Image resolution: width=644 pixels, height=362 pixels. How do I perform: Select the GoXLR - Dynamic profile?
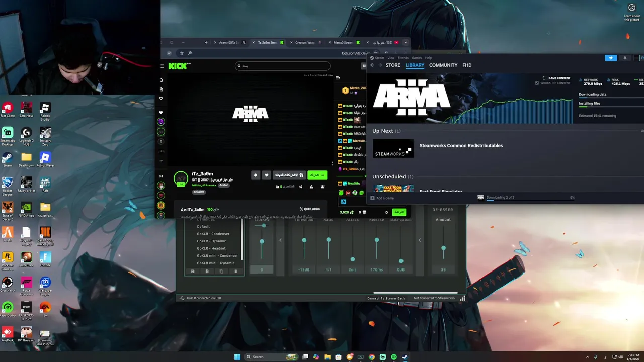point(211,241)
